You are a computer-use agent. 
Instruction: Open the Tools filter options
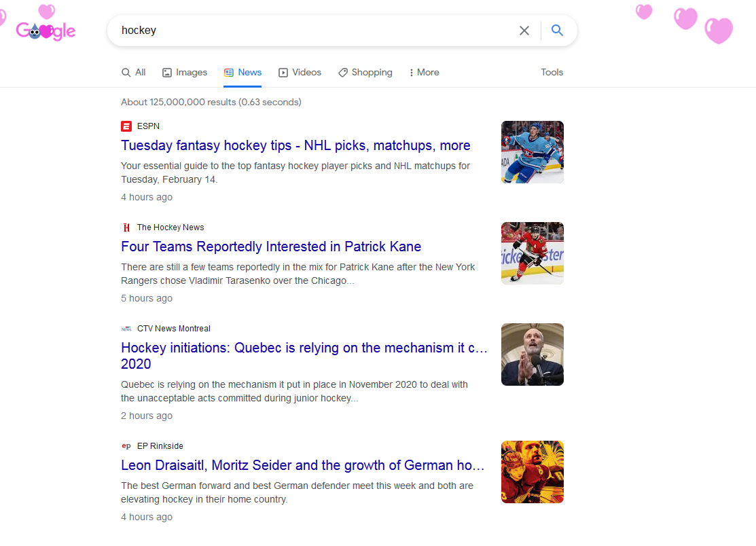[x=552, y=72]
